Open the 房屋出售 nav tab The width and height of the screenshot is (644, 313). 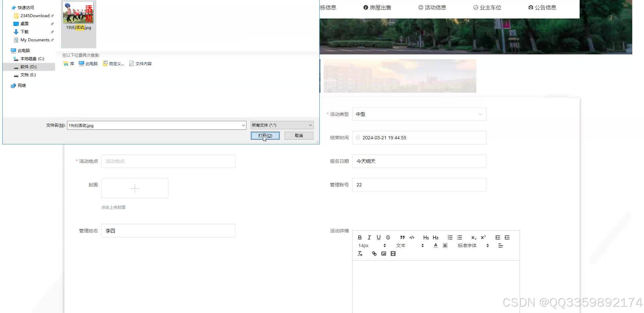click(377, 7)
